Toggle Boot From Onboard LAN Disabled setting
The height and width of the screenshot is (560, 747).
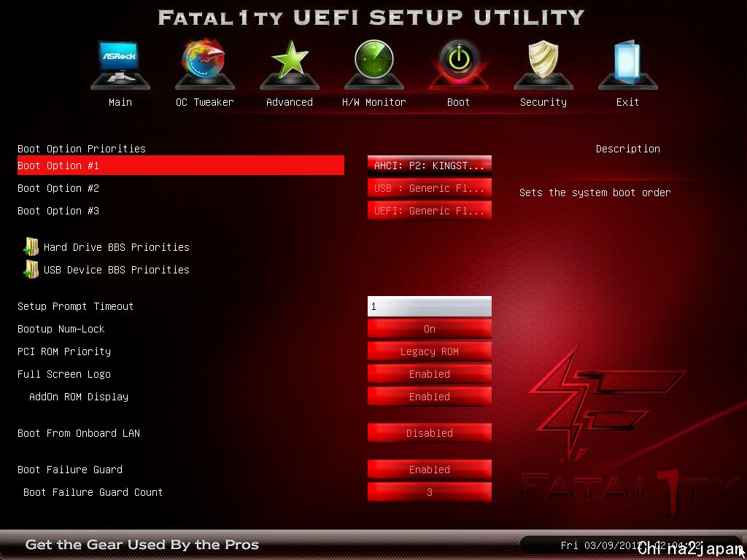coord(429,433)
